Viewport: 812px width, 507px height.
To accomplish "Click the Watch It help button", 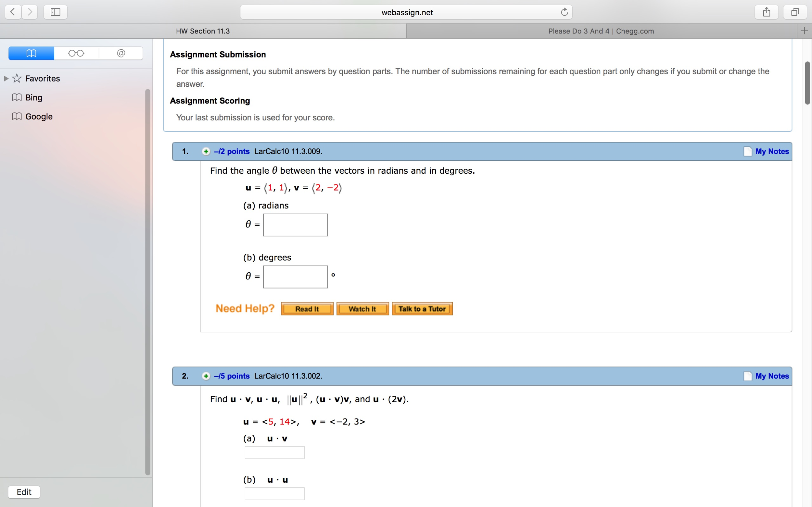I will pos(362,308).
